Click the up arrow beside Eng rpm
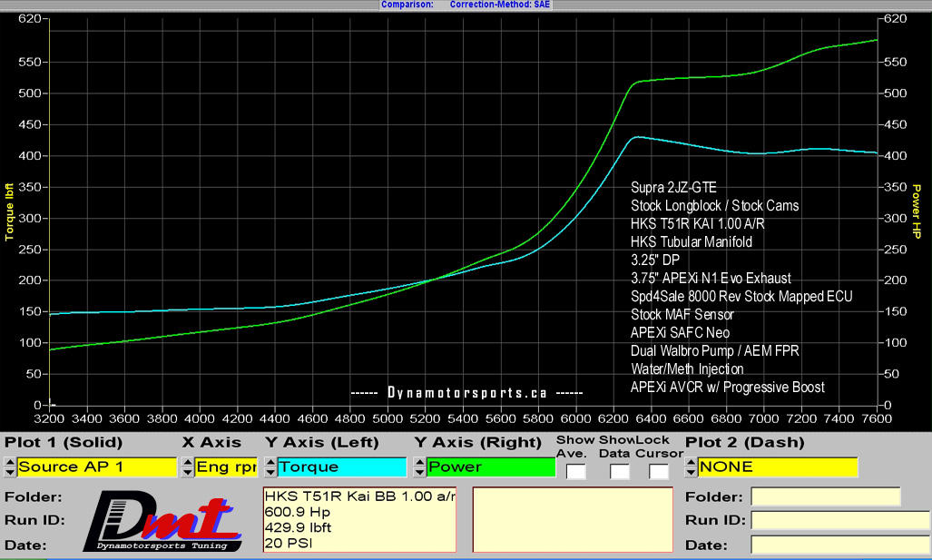This screenshot has height=560, width=932. pyautogui.click(x=187, y=462)
